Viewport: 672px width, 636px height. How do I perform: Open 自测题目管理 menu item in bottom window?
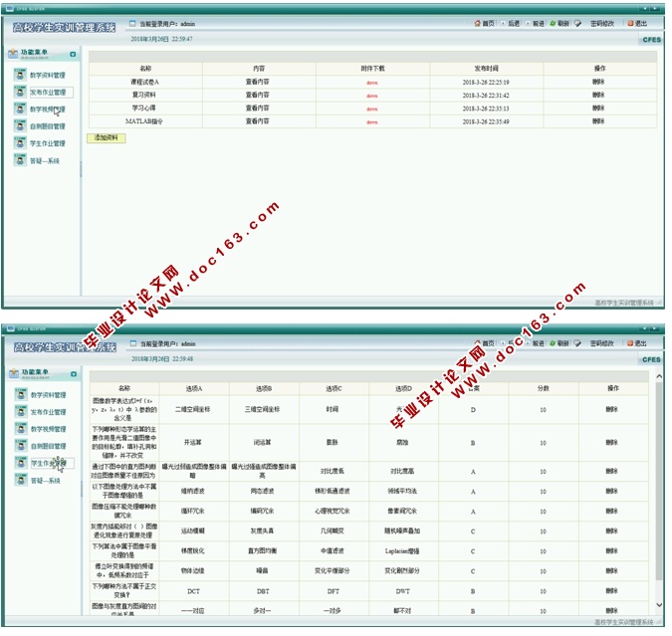[49, 446]
